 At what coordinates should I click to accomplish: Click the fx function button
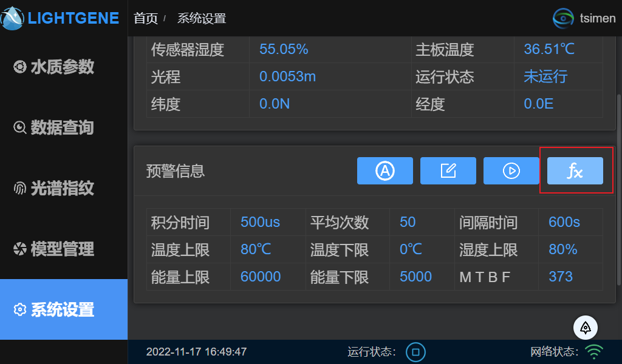pos(575,170)
